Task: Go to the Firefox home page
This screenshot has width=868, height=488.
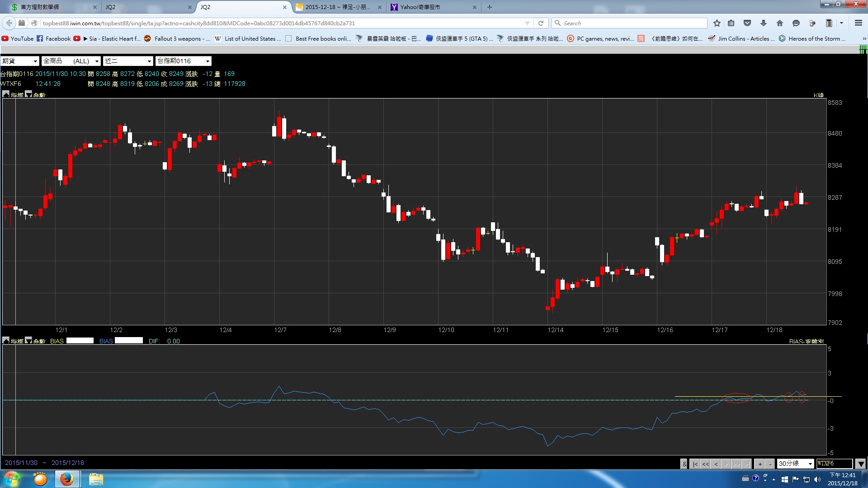Action: (780, 23)
